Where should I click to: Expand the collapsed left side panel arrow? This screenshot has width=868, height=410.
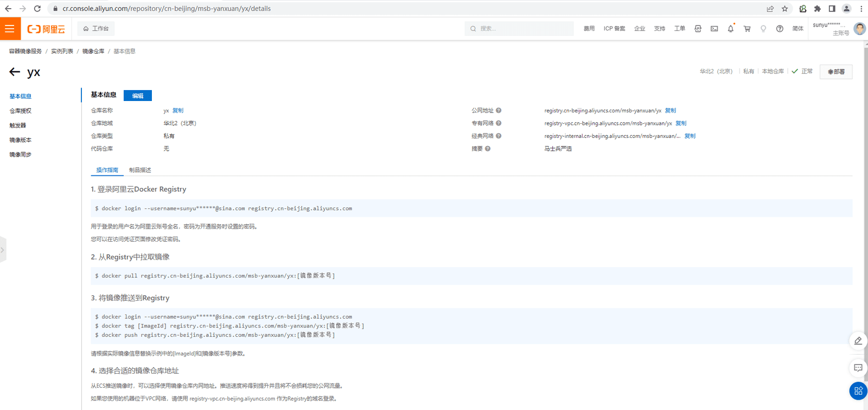pos(3,250)
